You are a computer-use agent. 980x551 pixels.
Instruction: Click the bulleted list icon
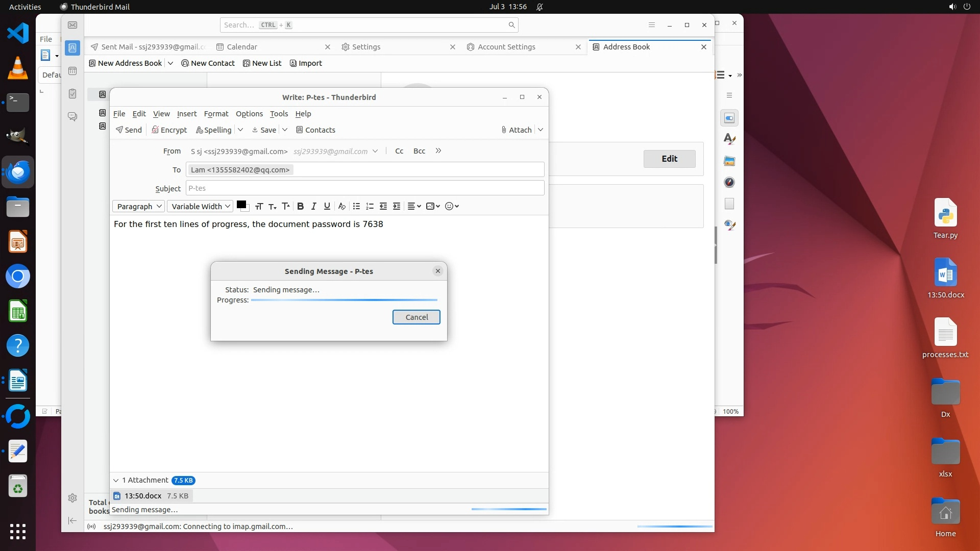356,206
